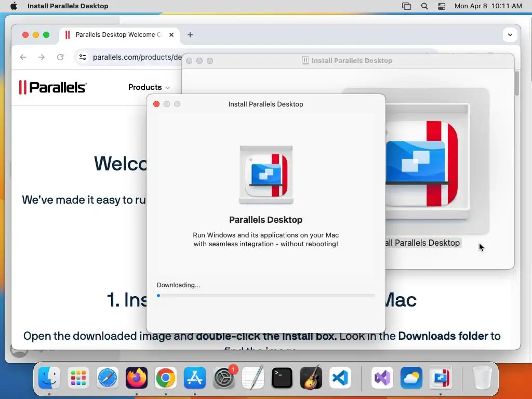
Task: Reload the Parallels page in Chrome
Action: pyautogui.click(x=60, y=57)
